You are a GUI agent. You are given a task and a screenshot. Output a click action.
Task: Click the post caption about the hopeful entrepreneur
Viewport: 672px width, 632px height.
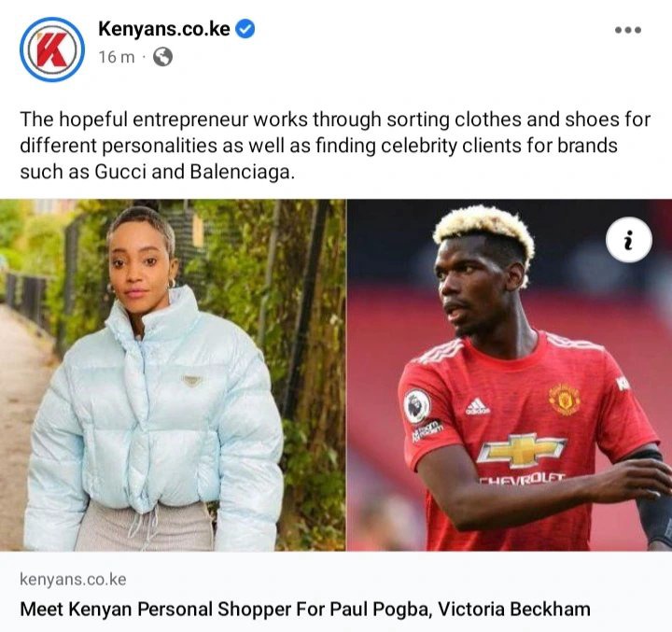[x=335, y=146]
